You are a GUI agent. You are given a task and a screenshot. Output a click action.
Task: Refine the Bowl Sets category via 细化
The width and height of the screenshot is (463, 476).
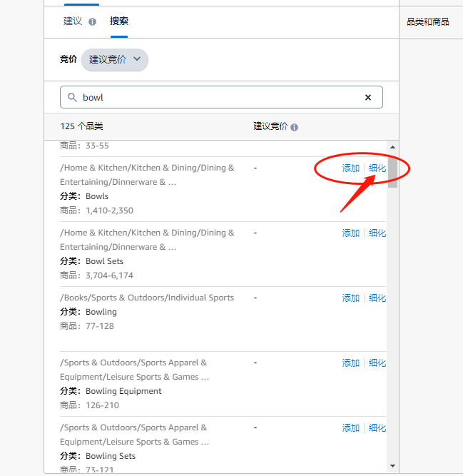[377, 233]
